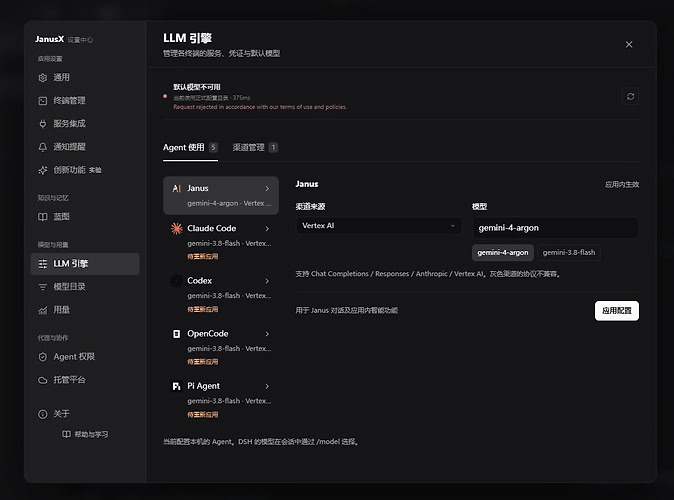Click the Janus AI logo icon
Screen dimensions: 674x500
coord(176,188)
